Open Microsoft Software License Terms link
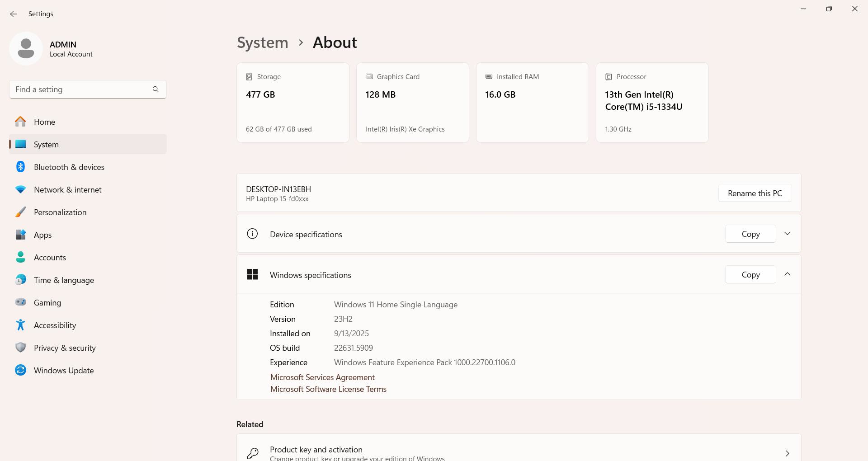Screen dimensions: 868x461 tap(328, 389)
